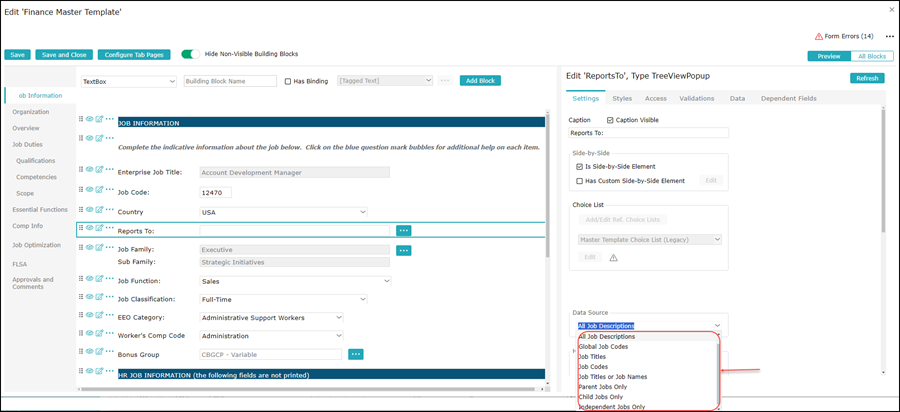The image size is (900, 412).
Task: Switch to the Dependent Fields tab
Action: tap(789, 99)
